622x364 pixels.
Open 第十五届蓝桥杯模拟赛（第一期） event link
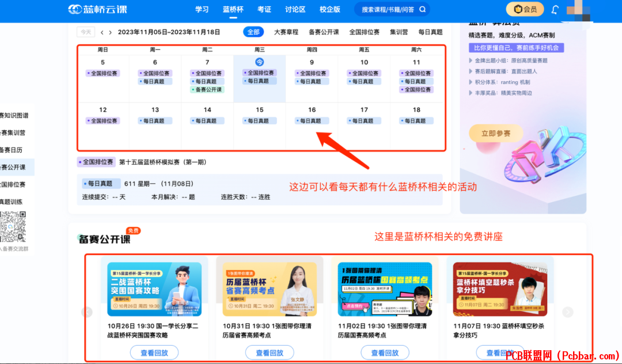[162, 162]
